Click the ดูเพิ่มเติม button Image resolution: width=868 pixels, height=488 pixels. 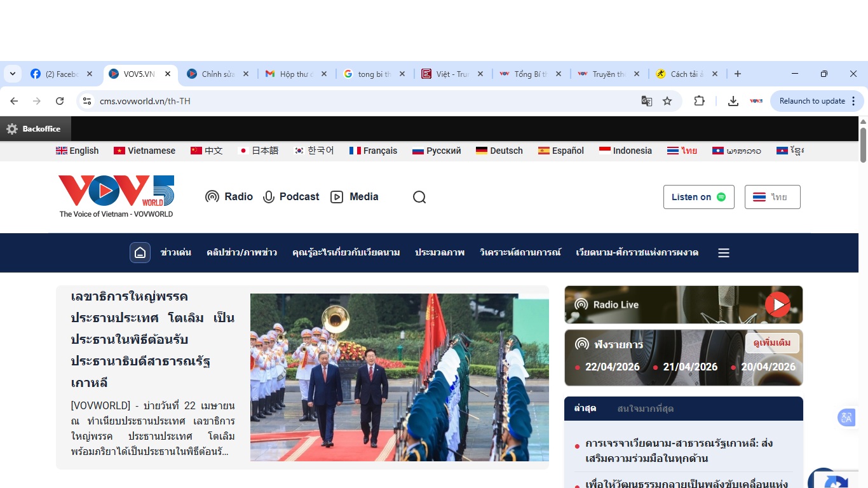[772, 343]
